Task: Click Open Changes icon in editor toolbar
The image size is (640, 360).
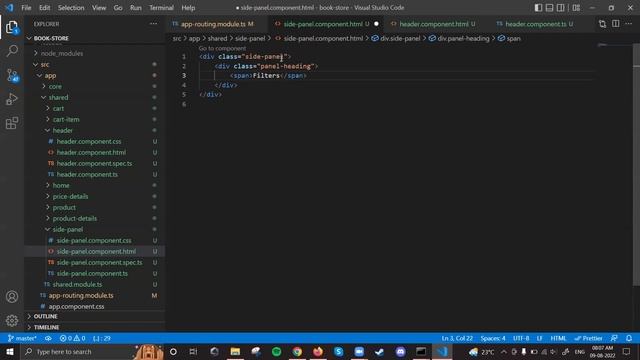Action: [x=602, y=24]
